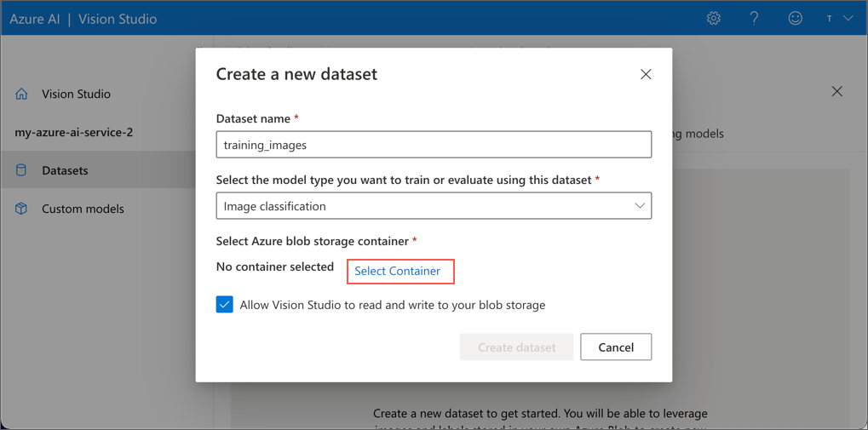Screen dimensions: 868x430
Task: Go to Vision Studio in sidebar
Action: (x=76, y=94)
